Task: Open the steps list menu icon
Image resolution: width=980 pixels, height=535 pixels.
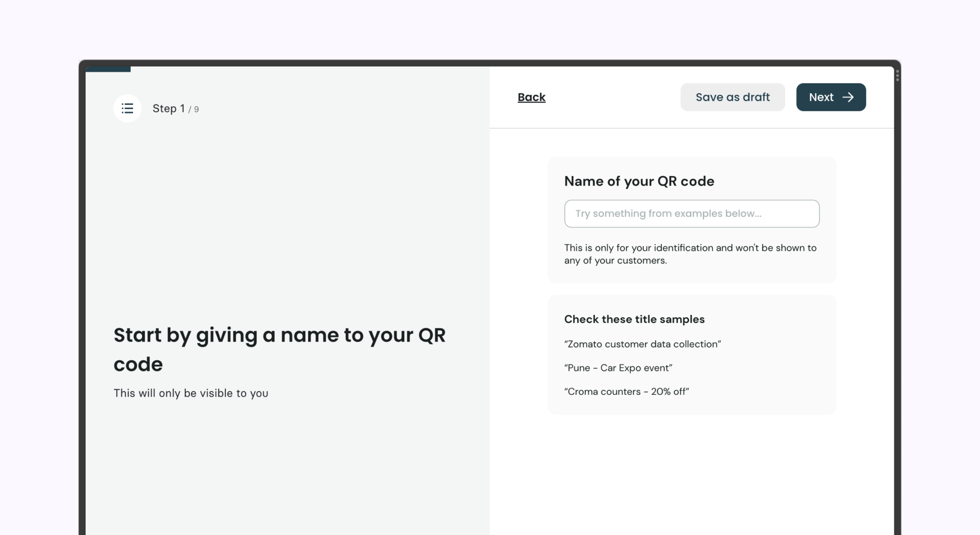Action: pyautogui.click(x=128, y=108)
